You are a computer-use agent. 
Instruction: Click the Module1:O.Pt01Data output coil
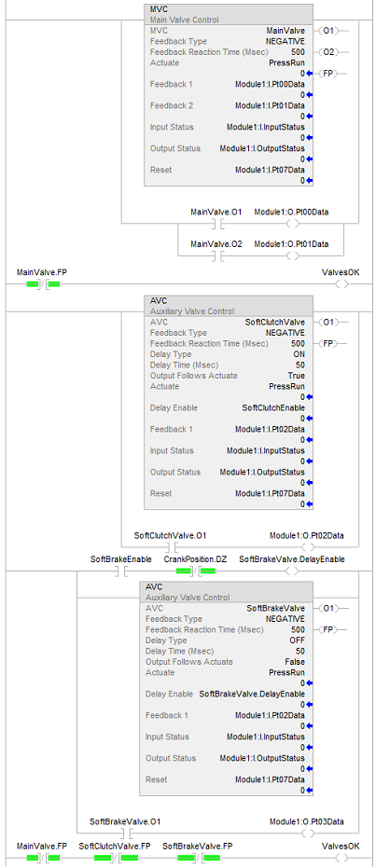point(293,255)
